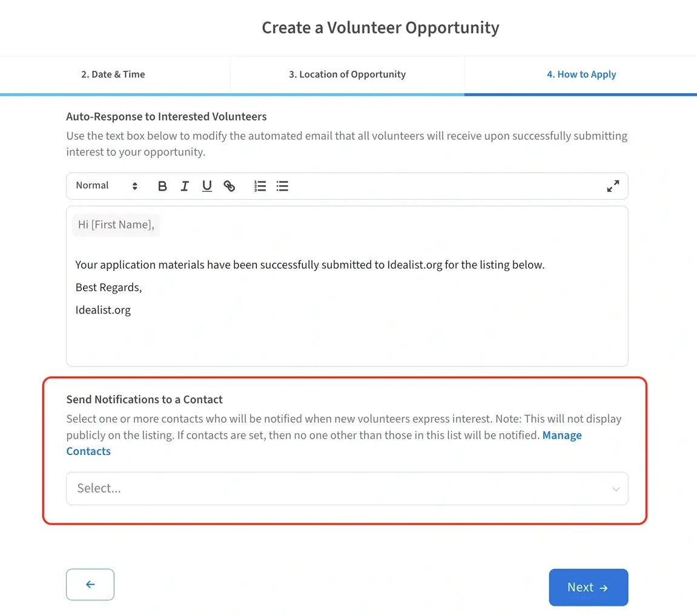
Task: Click the Best Regards line in the email
Action: coord(108,287)
